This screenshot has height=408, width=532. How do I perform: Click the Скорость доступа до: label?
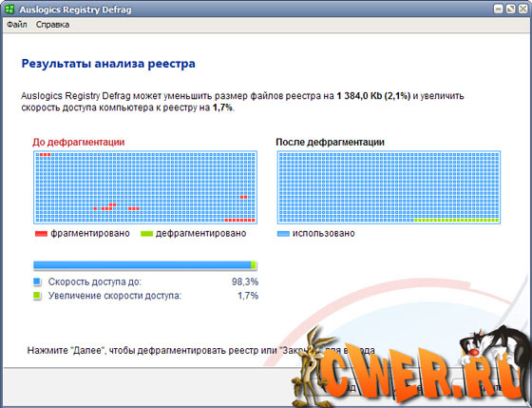pyautogui.click(x=95, y=282)
